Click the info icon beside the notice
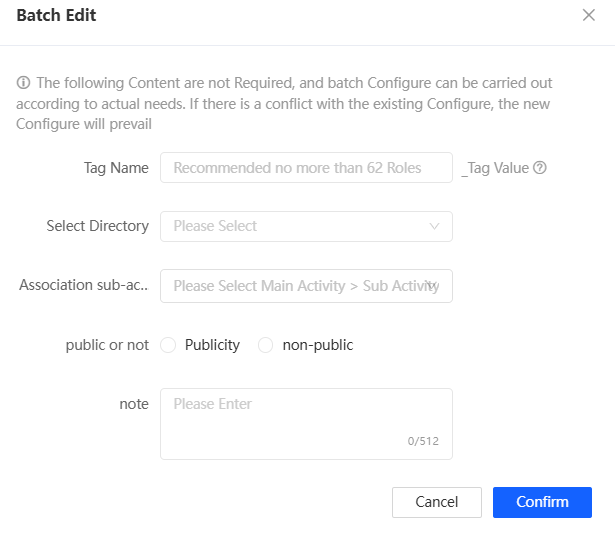The width and height of the screenshot is (615, 543). [x=23, y=83]
